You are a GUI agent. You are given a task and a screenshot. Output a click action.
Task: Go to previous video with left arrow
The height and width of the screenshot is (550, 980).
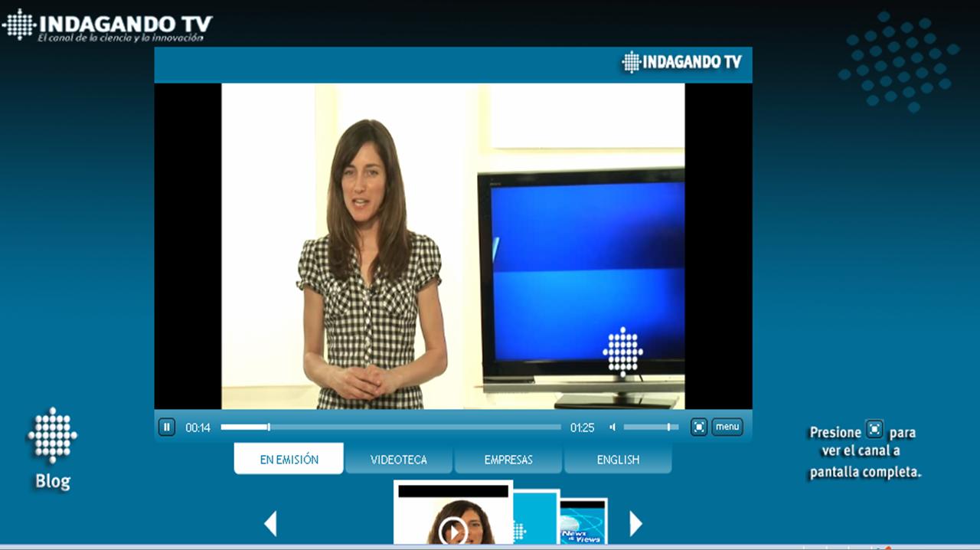[x=270, y=524]
